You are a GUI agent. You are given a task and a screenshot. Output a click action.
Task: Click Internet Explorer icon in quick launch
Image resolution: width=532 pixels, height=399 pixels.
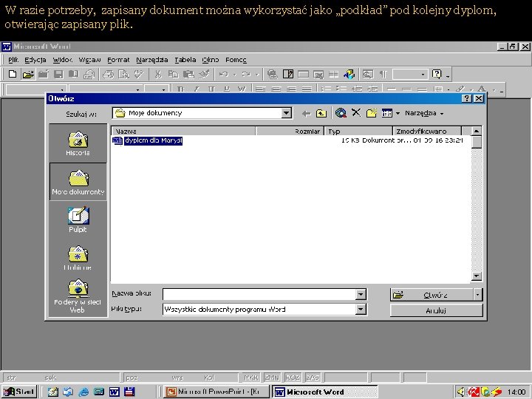pos(83,392)
